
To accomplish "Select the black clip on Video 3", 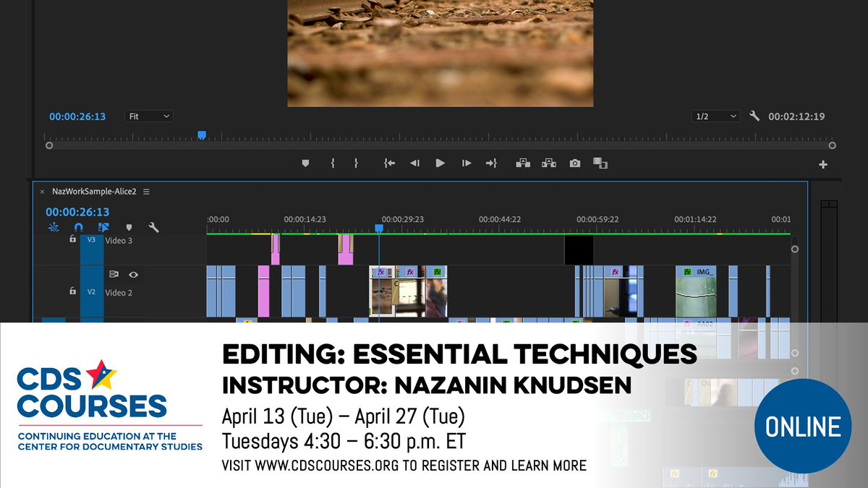I will (x=579, y=249).
